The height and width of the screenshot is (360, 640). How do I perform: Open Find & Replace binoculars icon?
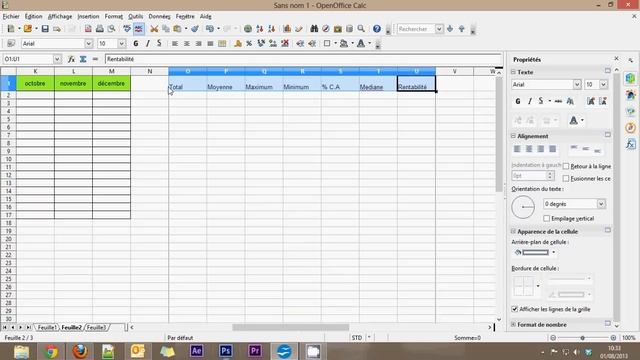click(x=314, y=29)
